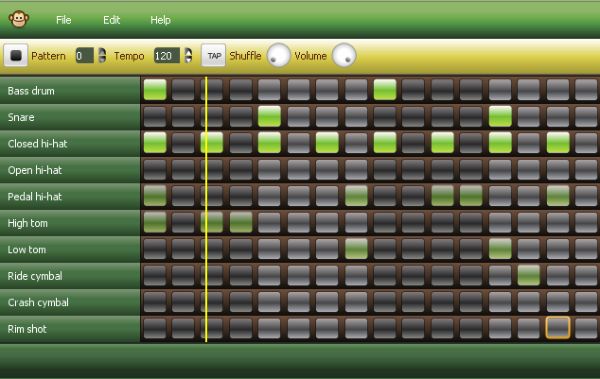Click the Volume knob
Screen dimensions: 600x379
pyautogui.click(x=344, y=55)
